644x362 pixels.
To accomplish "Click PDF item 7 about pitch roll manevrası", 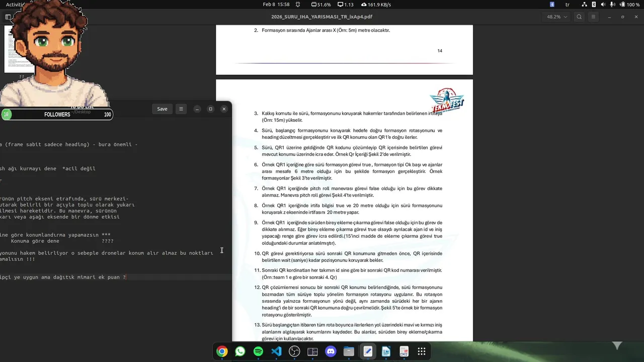I will coord(348,192).
